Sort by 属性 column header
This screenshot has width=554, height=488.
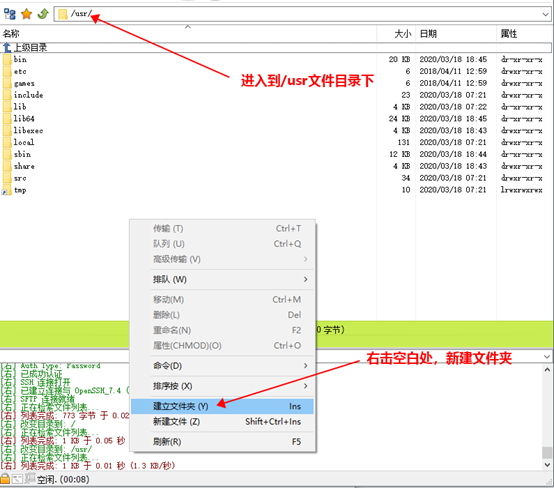click(509, 34)
